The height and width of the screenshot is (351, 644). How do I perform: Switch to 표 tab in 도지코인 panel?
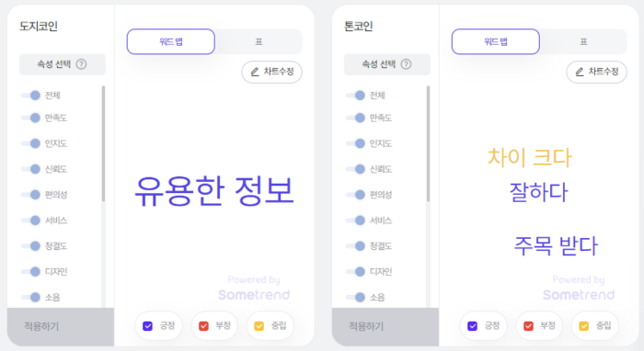pos(259,41)
